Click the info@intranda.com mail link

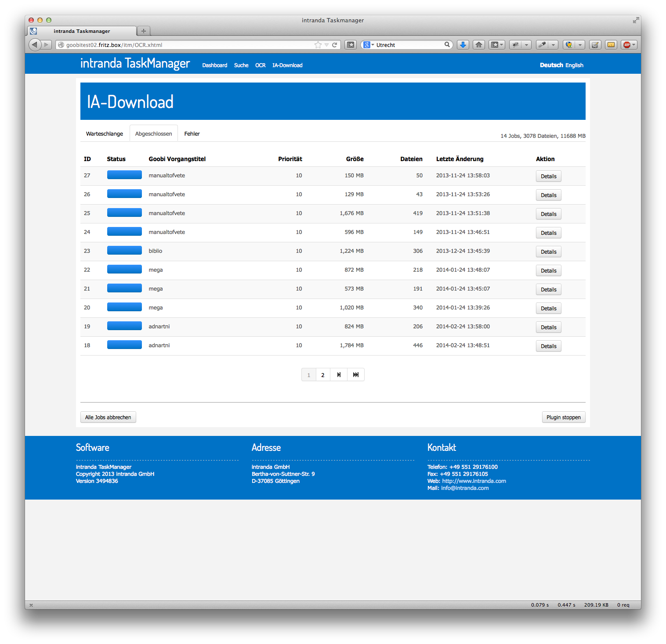[465, 488]
